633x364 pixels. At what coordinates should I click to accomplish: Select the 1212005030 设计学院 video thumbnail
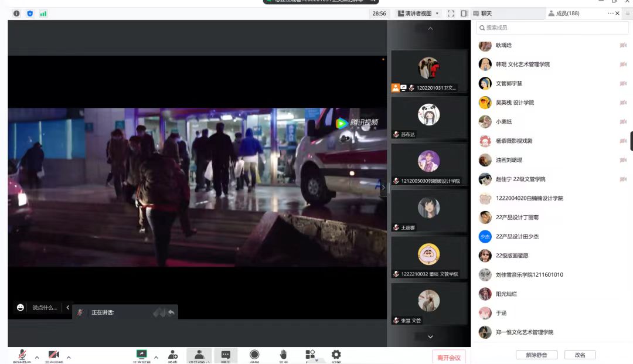pyautogui.click(x=429, y=164)
